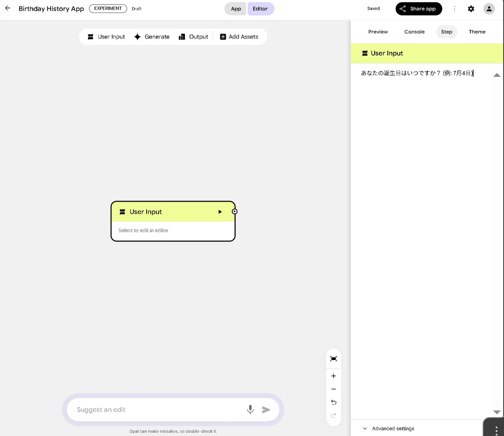Screen dimensions: 504x436
Task: Click the scroll up arrow in step panel
Action: pos(497,75)
